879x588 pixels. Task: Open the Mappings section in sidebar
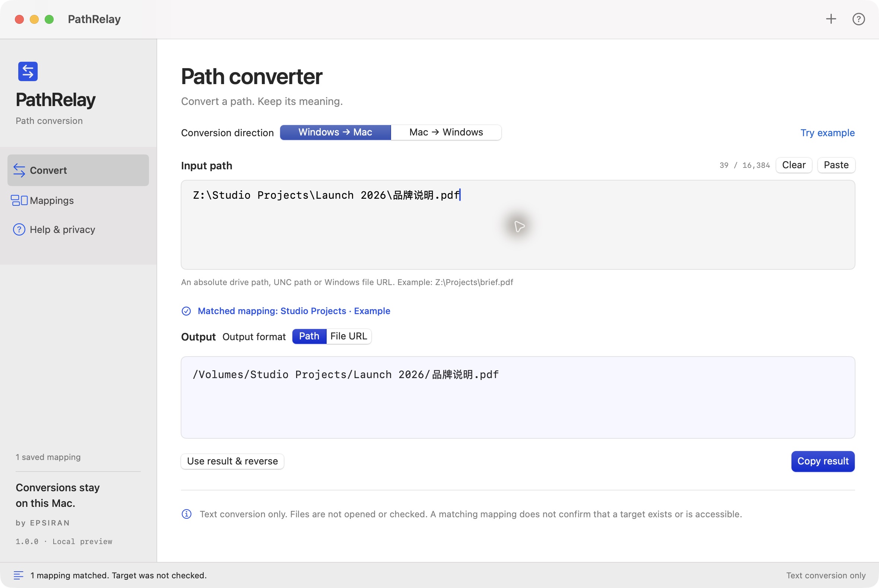[x=78, y=200]
